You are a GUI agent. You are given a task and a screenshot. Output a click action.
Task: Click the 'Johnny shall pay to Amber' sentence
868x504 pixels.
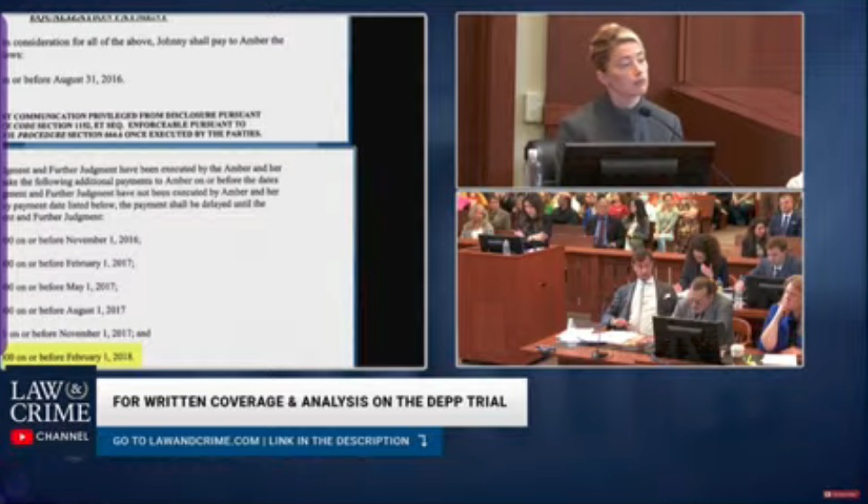tap(143, 47)
